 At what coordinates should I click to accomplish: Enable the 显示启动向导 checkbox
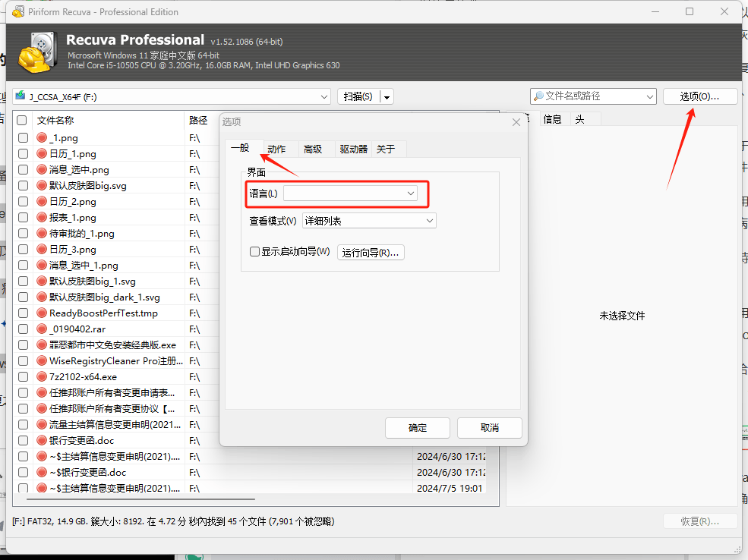click(255, 252)
